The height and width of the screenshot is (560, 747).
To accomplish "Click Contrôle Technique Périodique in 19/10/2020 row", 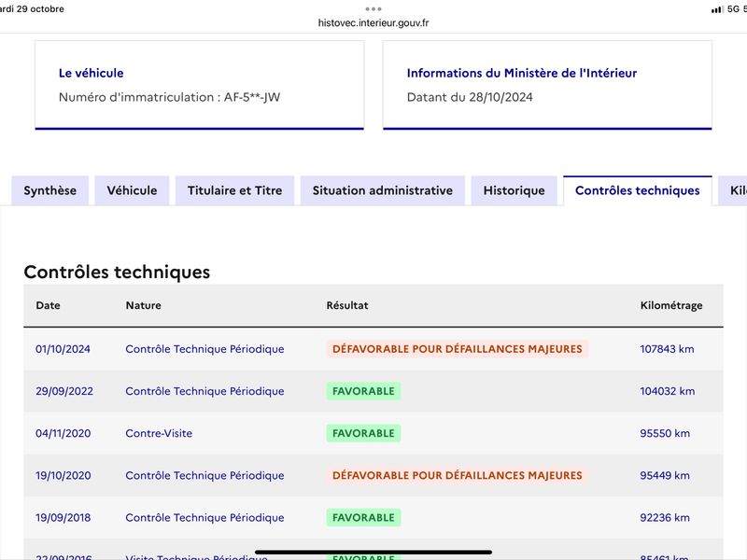I will 204,475.
